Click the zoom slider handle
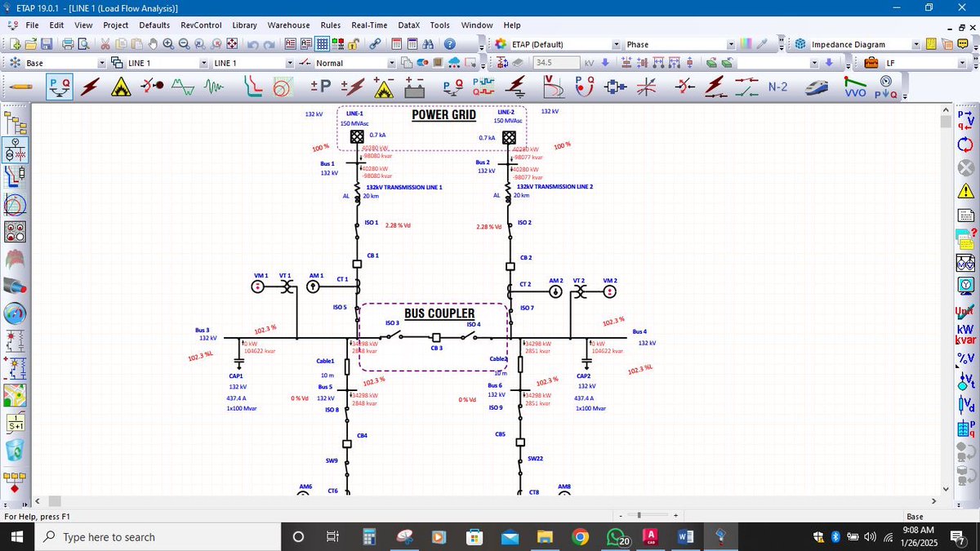The image size is (980, 551). point(639,516)
